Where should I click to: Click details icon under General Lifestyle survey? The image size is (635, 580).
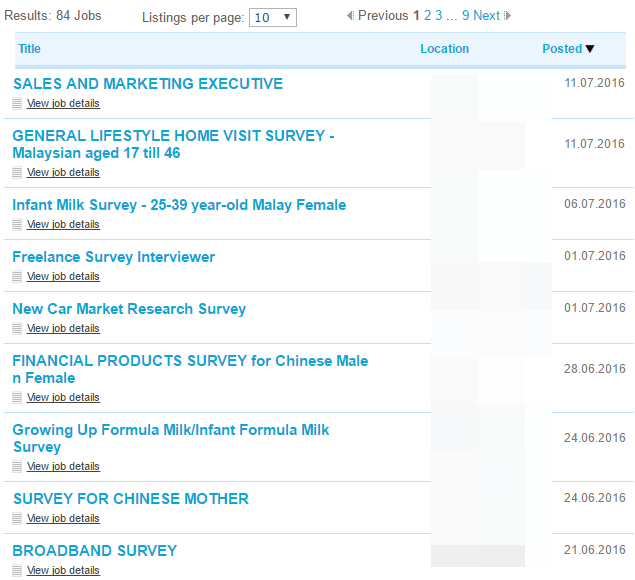coord(17,173)
